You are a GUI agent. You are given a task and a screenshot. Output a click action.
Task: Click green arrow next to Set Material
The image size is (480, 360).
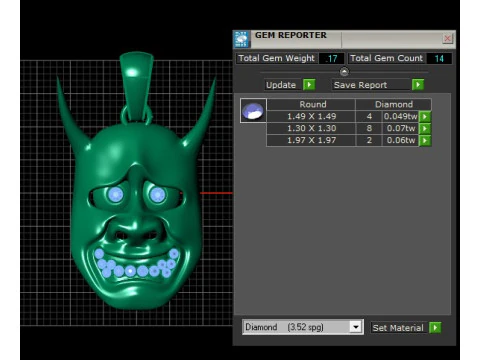point(435,327)
